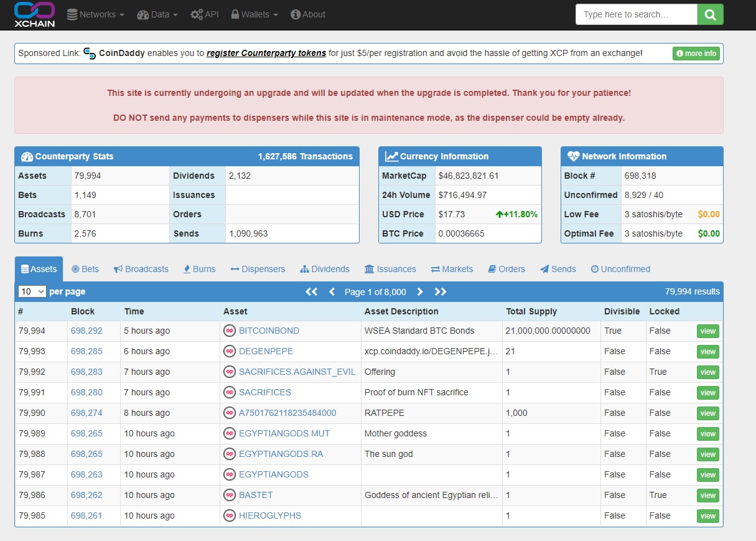Click the BITCOINBOND asset icon
The height and width of the screenshot is (541, 756).
point(230,331)
